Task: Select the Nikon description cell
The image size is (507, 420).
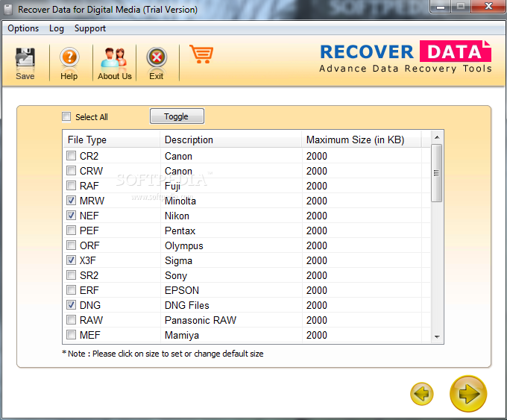Action: click(x=177, y=216)
